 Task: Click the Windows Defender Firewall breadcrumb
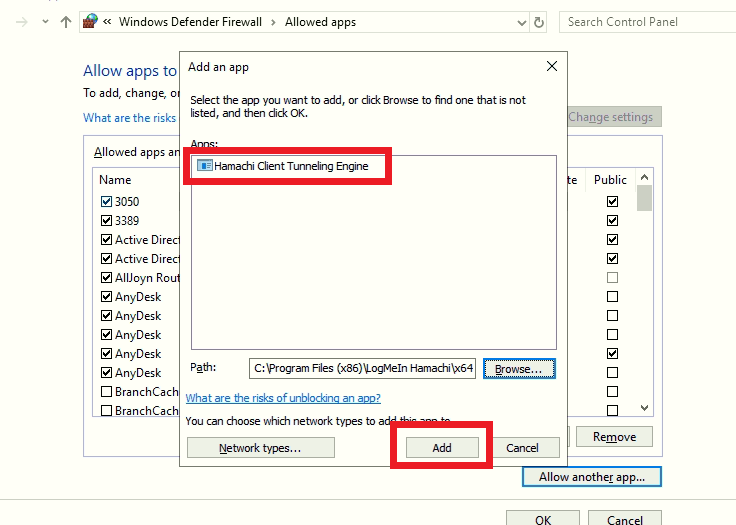(x=191, y=21)
